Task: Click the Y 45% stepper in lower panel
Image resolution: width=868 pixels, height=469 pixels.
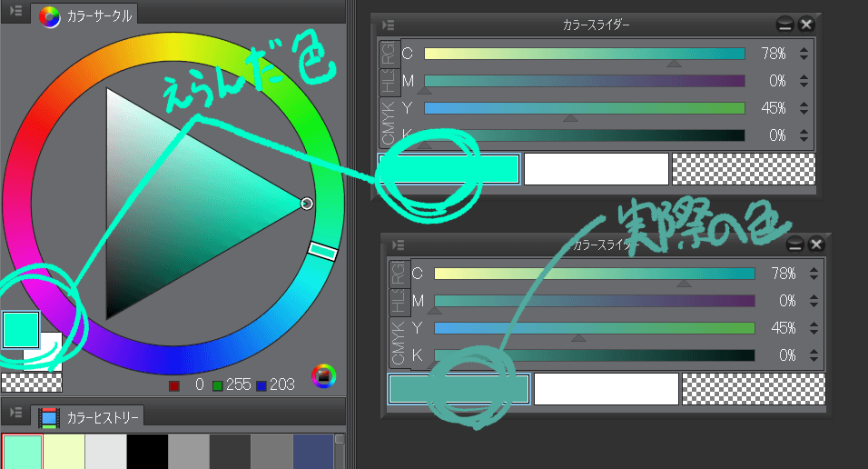Action: point(814,328)
